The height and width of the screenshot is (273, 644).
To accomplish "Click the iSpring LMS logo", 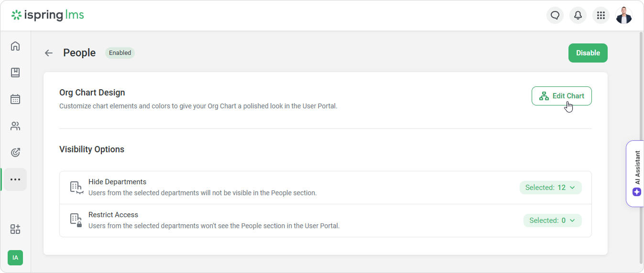I will (x=48, y=15).
